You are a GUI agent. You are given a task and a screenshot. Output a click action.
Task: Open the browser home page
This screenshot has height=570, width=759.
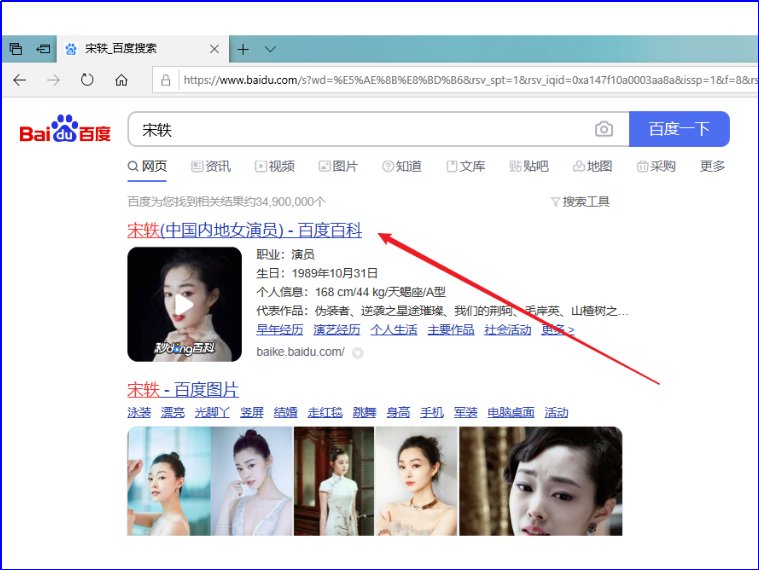tap(121, 80)
